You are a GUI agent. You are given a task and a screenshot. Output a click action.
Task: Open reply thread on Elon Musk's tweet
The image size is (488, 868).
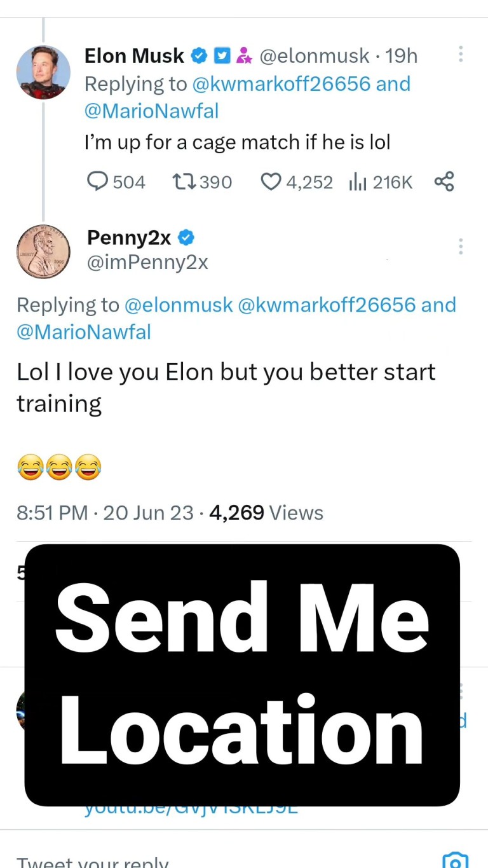pyautogui.click(x=97, y=183)
